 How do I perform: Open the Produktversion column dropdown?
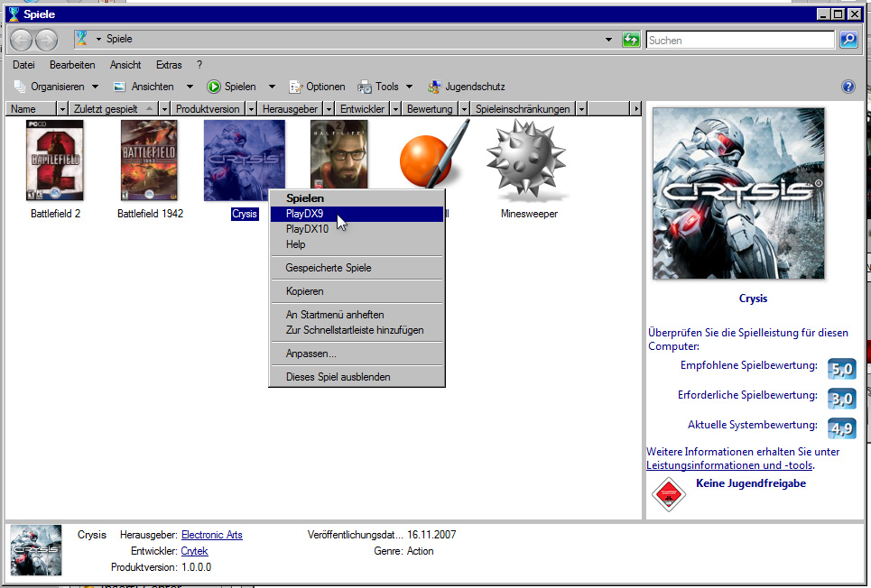tap(251, 109)
